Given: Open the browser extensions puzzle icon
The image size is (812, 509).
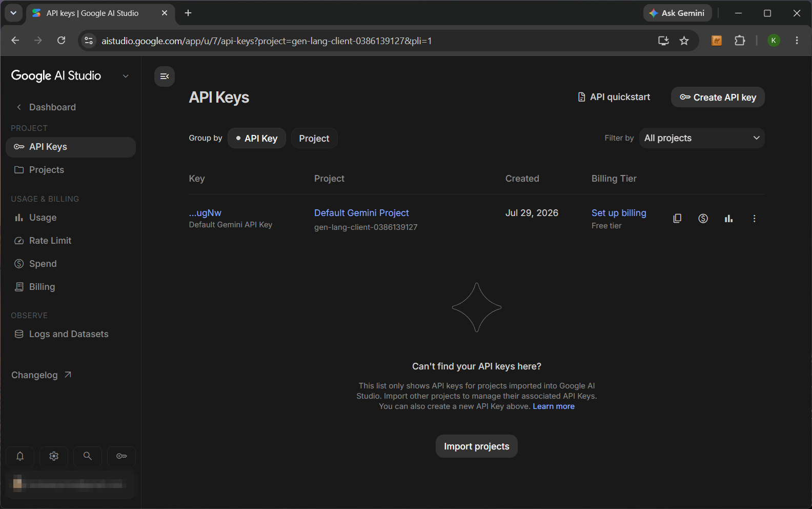Looking at the screenshot, I should [740, 41].
